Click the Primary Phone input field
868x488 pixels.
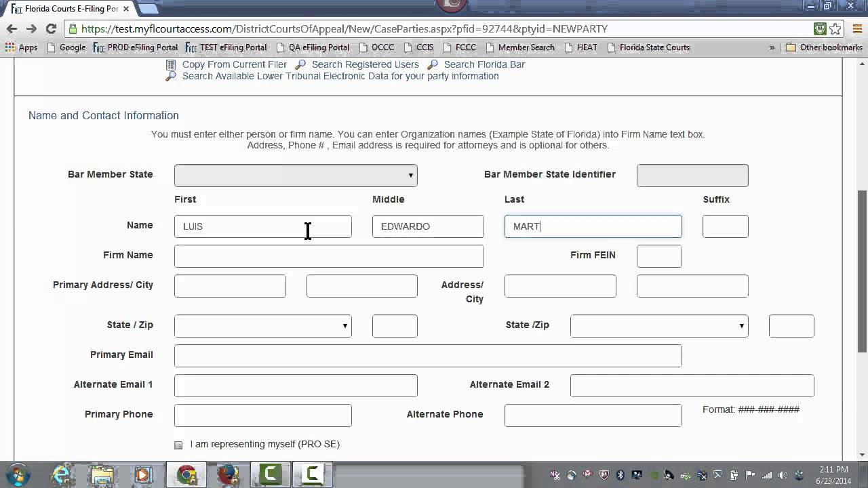point(263,415)
